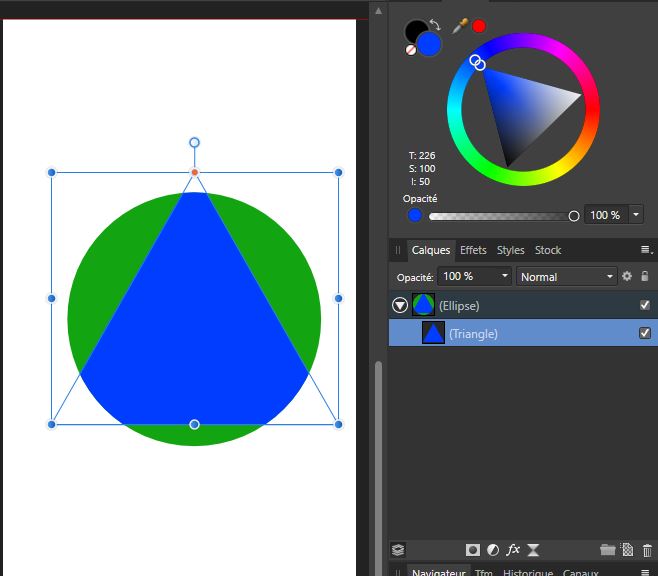Image resolution: width=658 pixels, height=576 pixels.
Task: Switch to the Effets tab
Action: (x=473, y=250)
